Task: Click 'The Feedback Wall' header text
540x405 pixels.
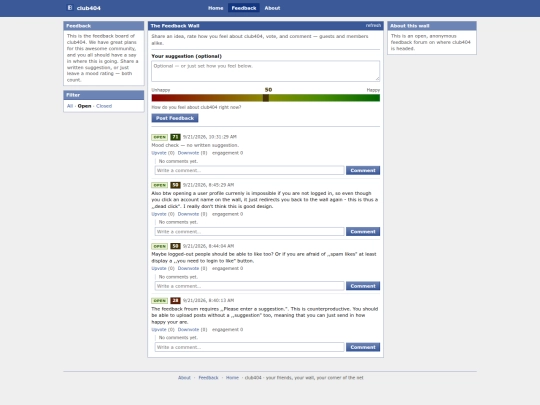Action: tap(175, 26)
